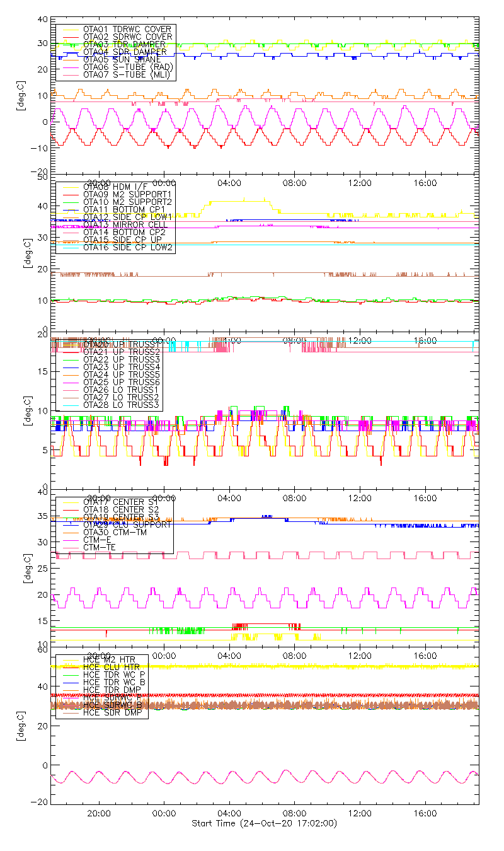Select the OTA22 UP TRUSS3 legend label
504x851 pixels.
(121, 359)
